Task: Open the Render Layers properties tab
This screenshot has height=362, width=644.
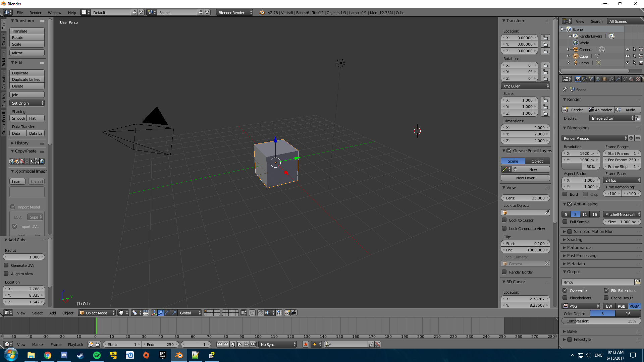Action: tap(584, 79)
